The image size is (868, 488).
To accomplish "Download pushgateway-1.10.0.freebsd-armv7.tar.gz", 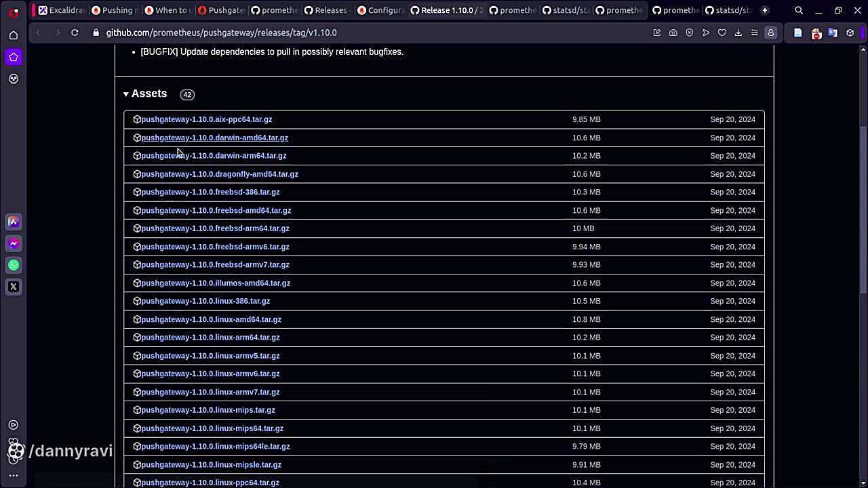I will click(x=215, y=264).
